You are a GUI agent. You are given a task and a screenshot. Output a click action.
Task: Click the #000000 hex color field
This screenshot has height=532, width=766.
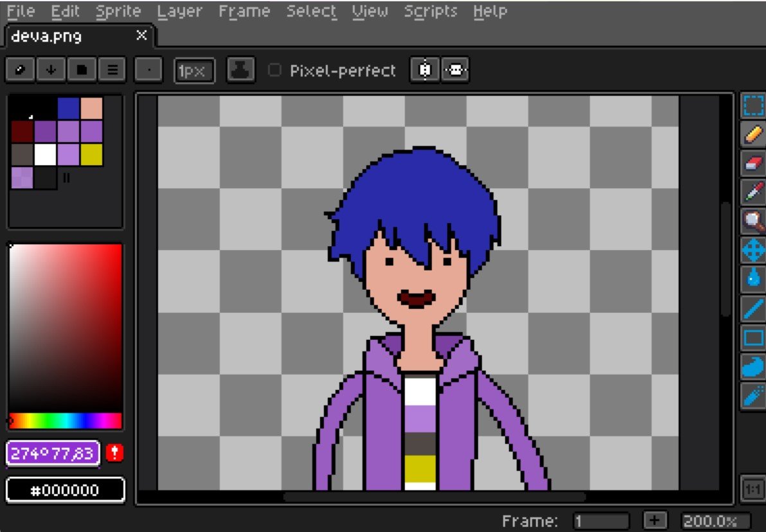tap(65, 490)
